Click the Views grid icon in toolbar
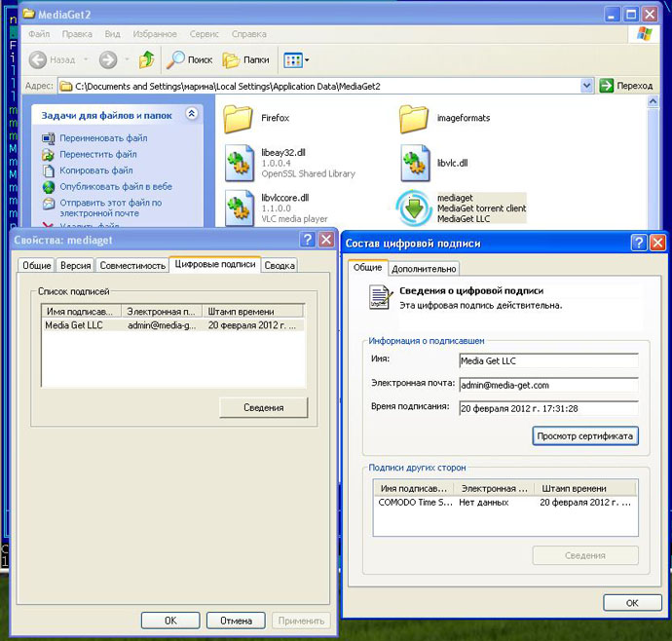The height and width of the screenshot is (641, 672). point(293,60)
